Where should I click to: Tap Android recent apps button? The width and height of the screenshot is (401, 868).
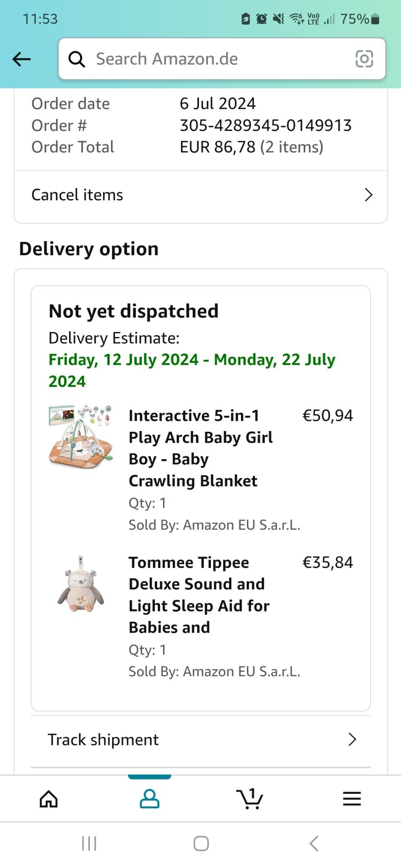[x=89, y=843]
